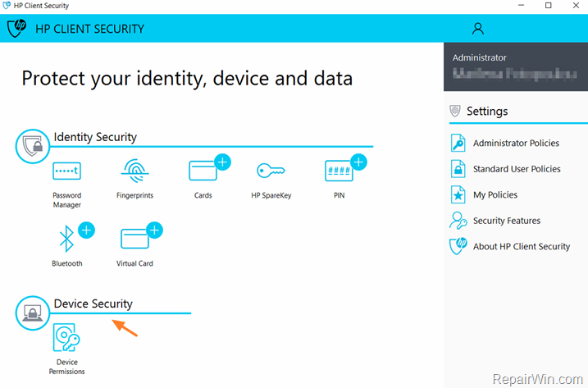
Task: Open the Virtual Card icon
Action: 134,239
